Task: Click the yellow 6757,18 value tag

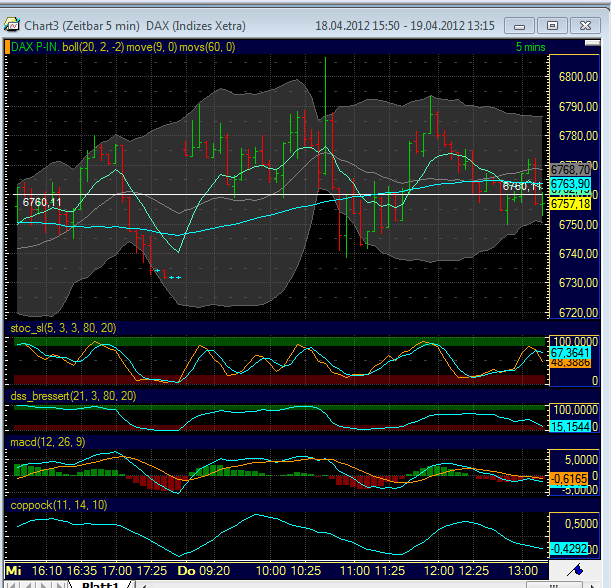Action: (x=570, y=204)
